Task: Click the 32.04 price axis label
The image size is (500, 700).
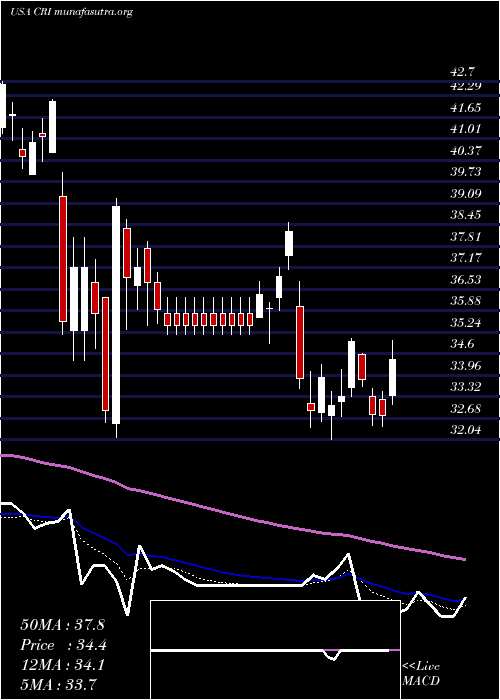Action: (x=466, y=430)
